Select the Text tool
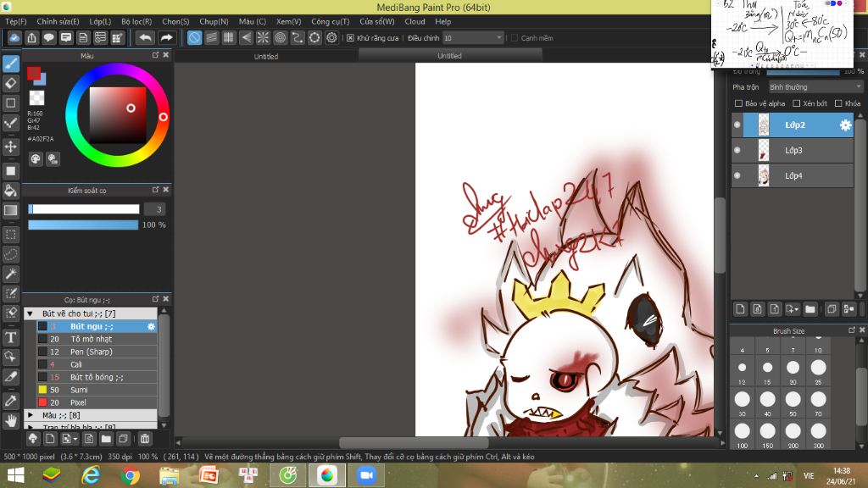868x488 pixels. [x=10, y=337]
